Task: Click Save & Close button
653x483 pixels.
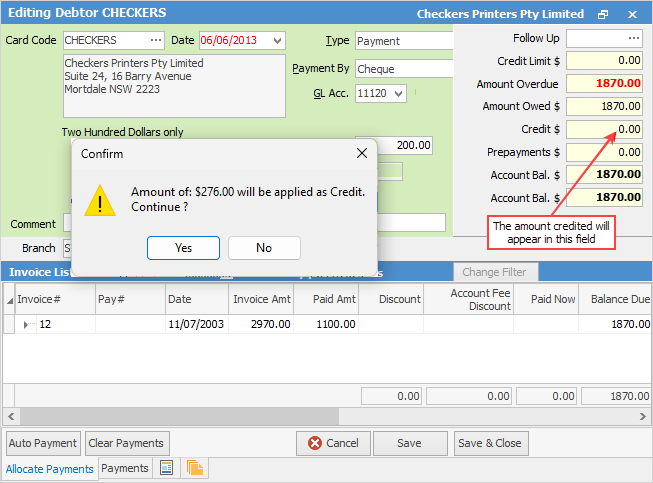Action: click(x=490, y=443)
